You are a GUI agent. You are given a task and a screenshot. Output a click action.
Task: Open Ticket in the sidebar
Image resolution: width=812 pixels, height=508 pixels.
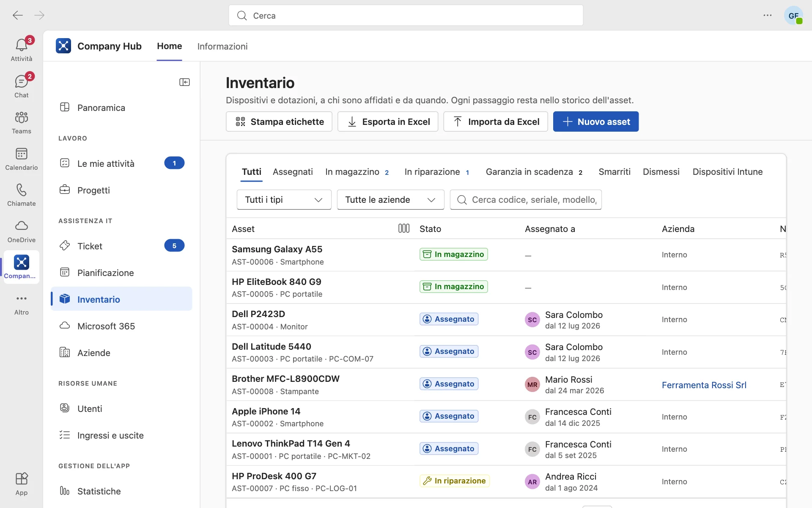pos(121,246)
